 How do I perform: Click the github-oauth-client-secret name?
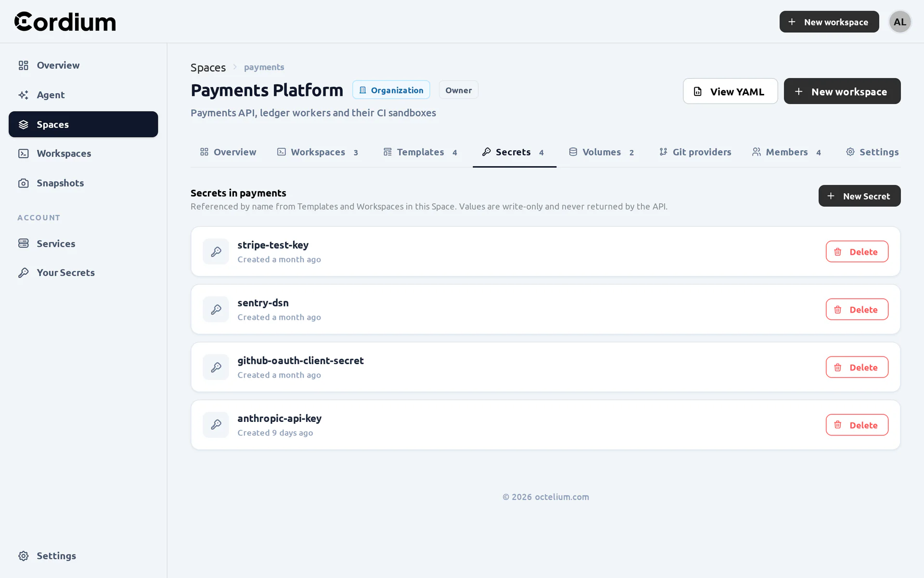pyautogui.click(x=300, y=361)
